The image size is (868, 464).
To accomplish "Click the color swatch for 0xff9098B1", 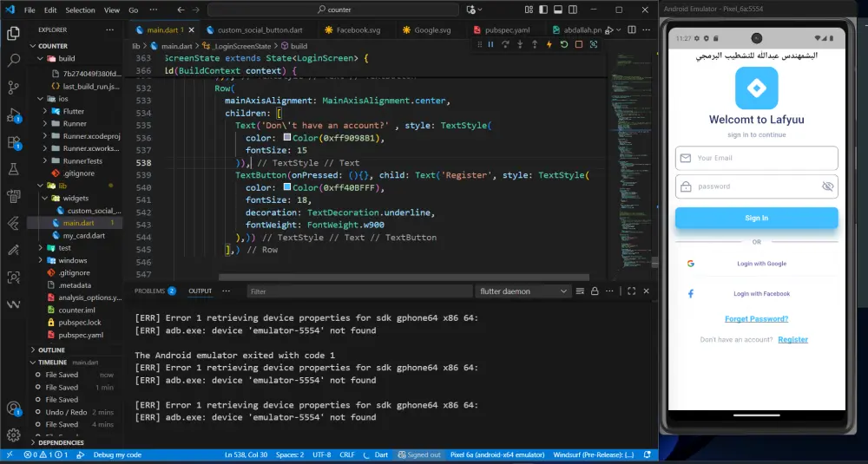I will tap(286, 139).
